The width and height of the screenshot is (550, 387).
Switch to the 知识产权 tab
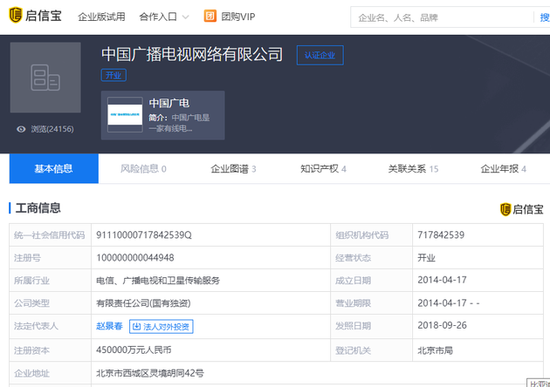pos(323,169)
